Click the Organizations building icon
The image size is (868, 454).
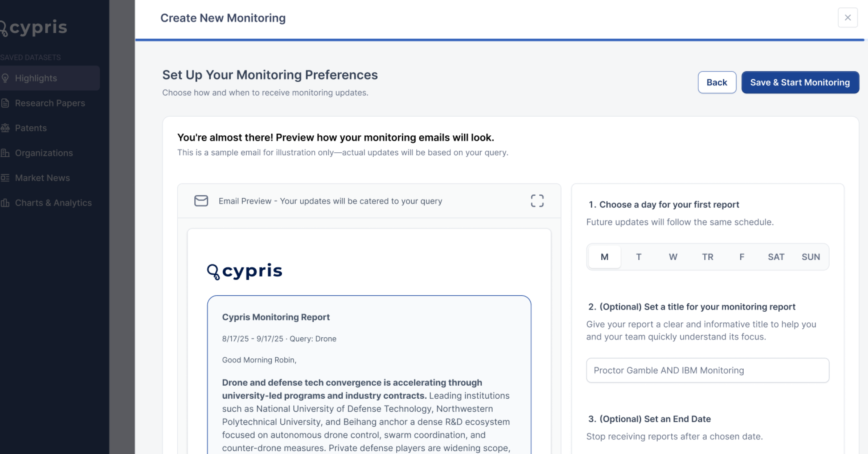pyautogui.click(x=5, y=153)
